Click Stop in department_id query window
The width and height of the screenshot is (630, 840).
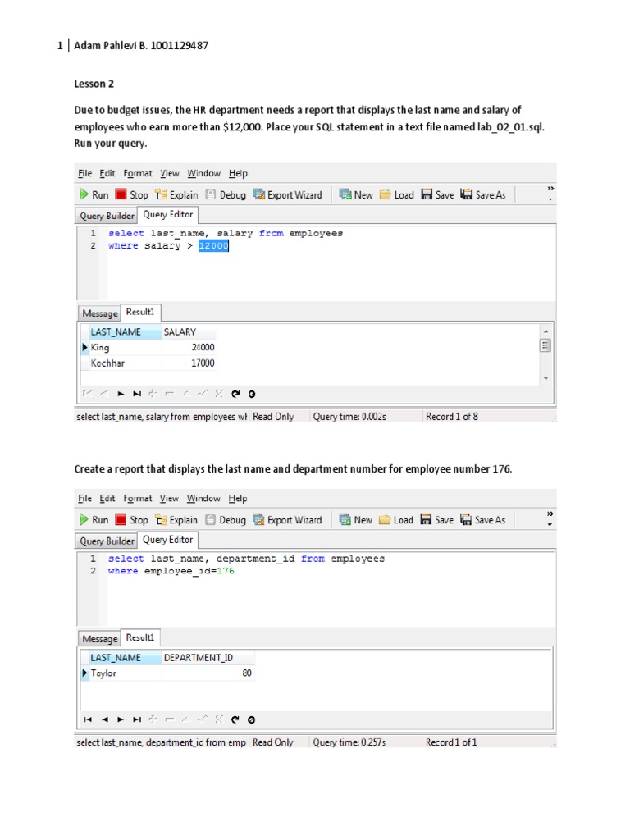coord(132,519)
